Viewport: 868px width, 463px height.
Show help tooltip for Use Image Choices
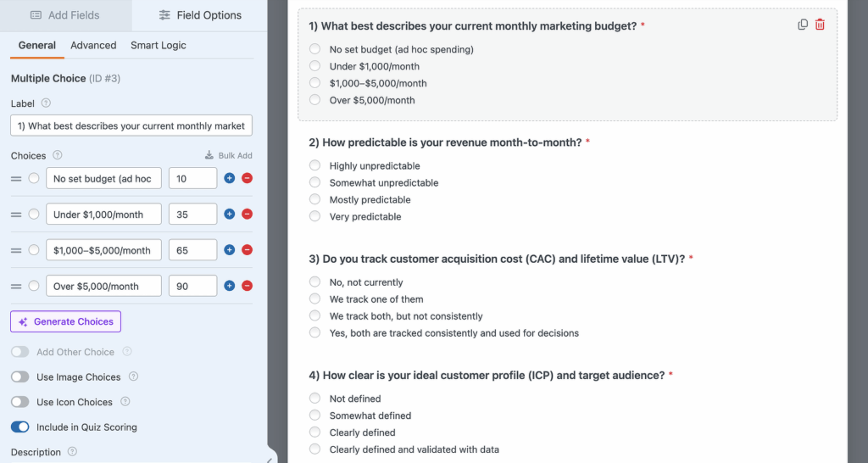tap(133, 377)
